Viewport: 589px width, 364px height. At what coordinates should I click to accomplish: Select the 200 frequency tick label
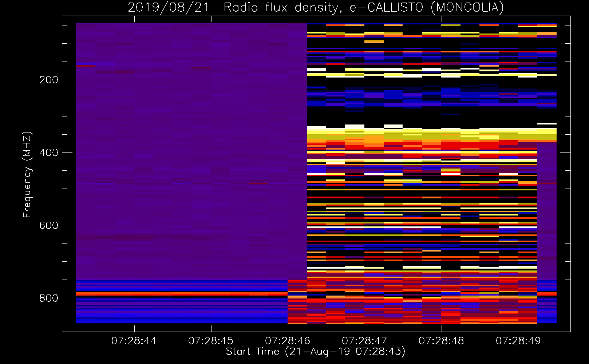click(x=49, y=80)
